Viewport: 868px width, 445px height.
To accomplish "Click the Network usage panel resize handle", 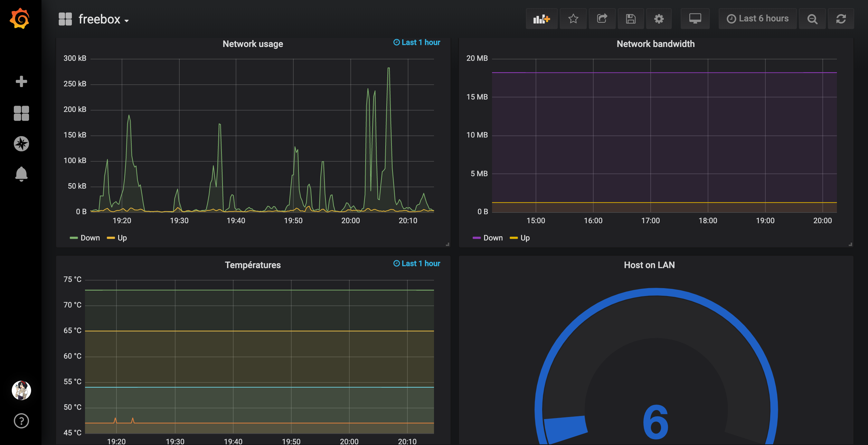I will pyautogui.click(x=447, y=244).
